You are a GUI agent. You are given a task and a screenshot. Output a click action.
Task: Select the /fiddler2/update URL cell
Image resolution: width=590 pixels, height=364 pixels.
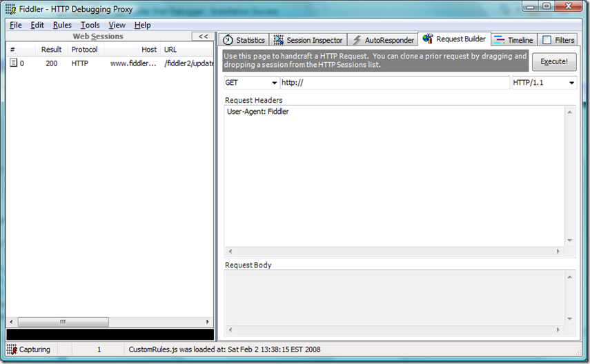[188, 63]
